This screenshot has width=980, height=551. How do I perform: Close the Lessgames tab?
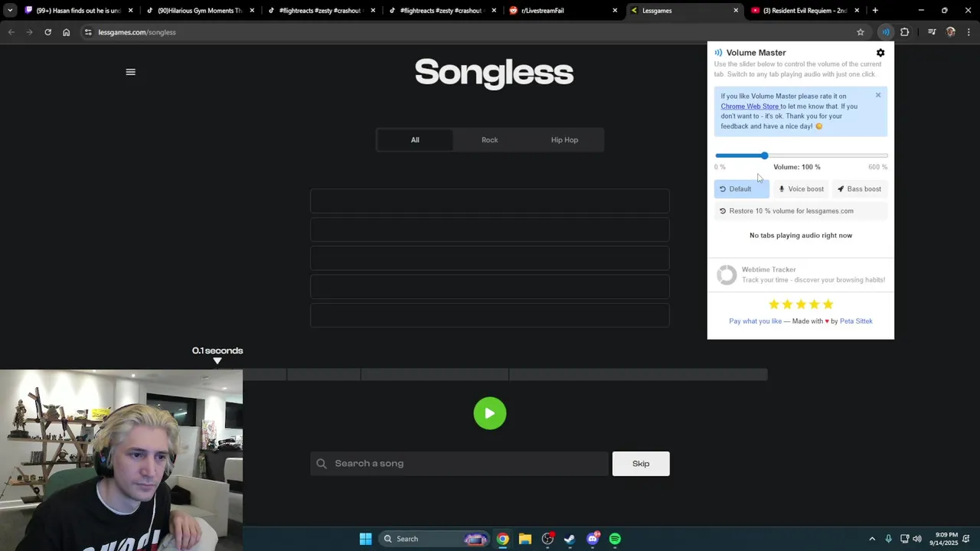tap(736, 11)
